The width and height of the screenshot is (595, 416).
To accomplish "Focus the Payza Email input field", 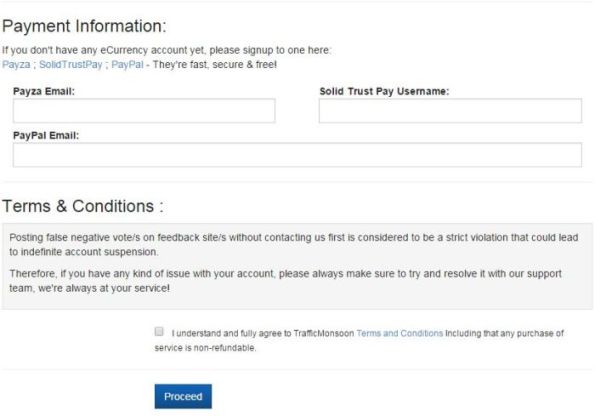I will [x=144, y=111].
